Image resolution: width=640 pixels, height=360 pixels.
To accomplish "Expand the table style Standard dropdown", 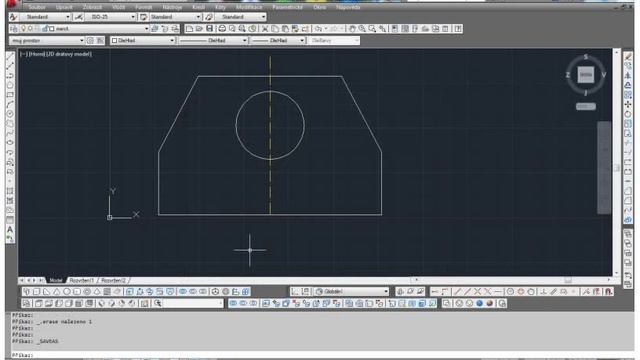I will pos(198,17).
